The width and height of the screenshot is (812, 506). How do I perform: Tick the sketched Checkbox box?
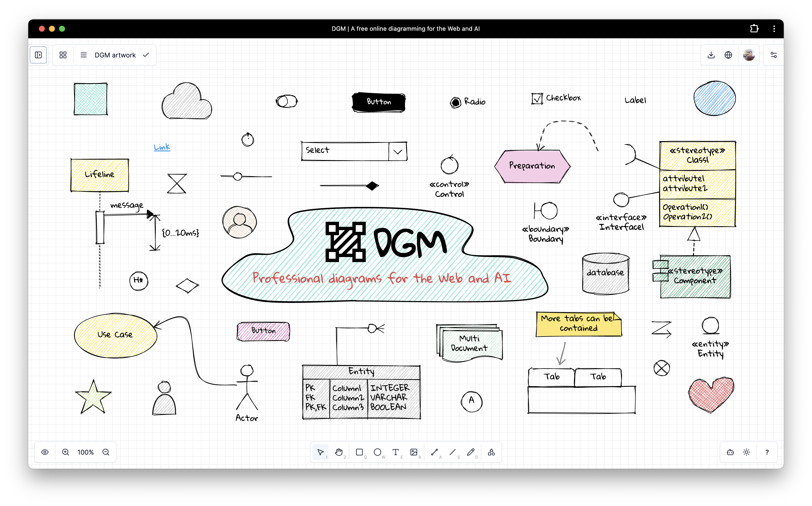click(x=537, y=98)
